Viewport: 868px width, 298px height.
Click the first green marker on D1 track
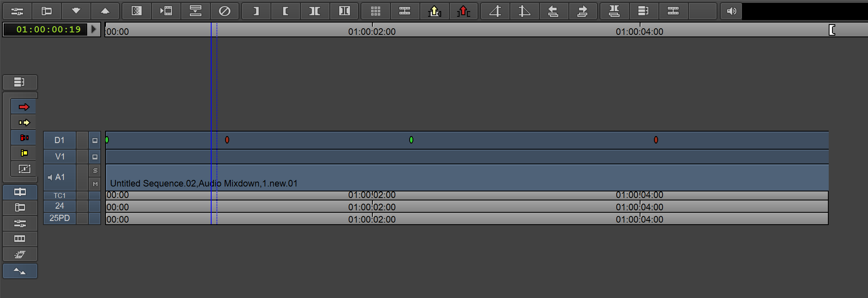(107, 140)
